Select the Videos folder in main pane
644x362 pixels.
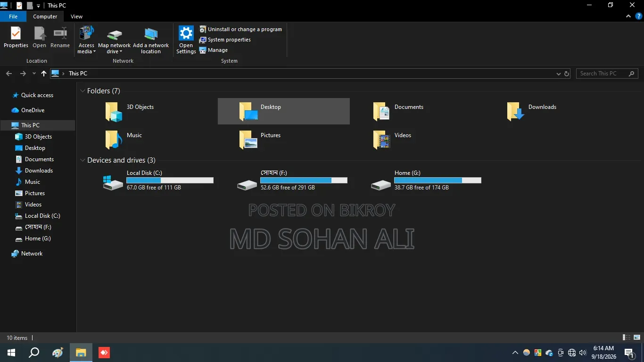coord(418,140)
